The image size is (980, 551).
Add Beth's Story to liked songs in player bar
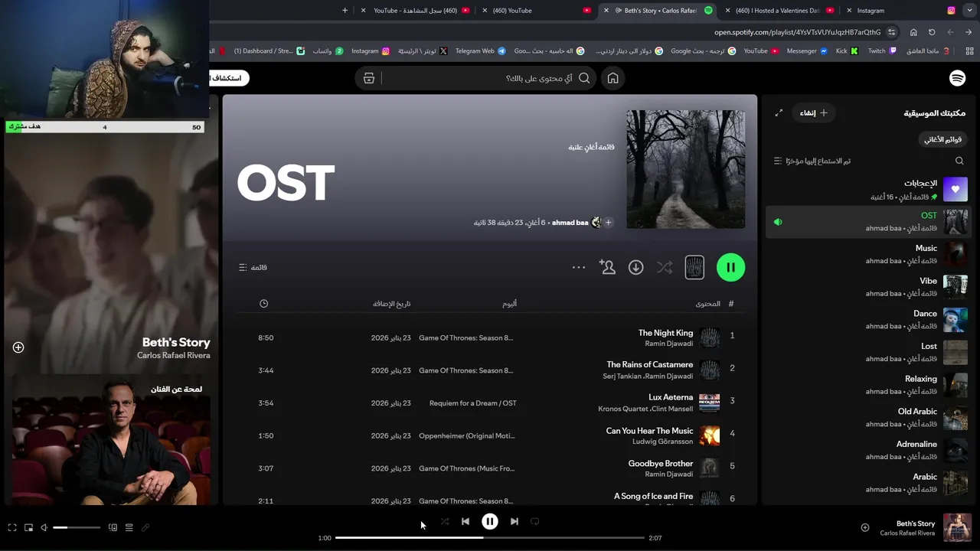tap(864, 527)
